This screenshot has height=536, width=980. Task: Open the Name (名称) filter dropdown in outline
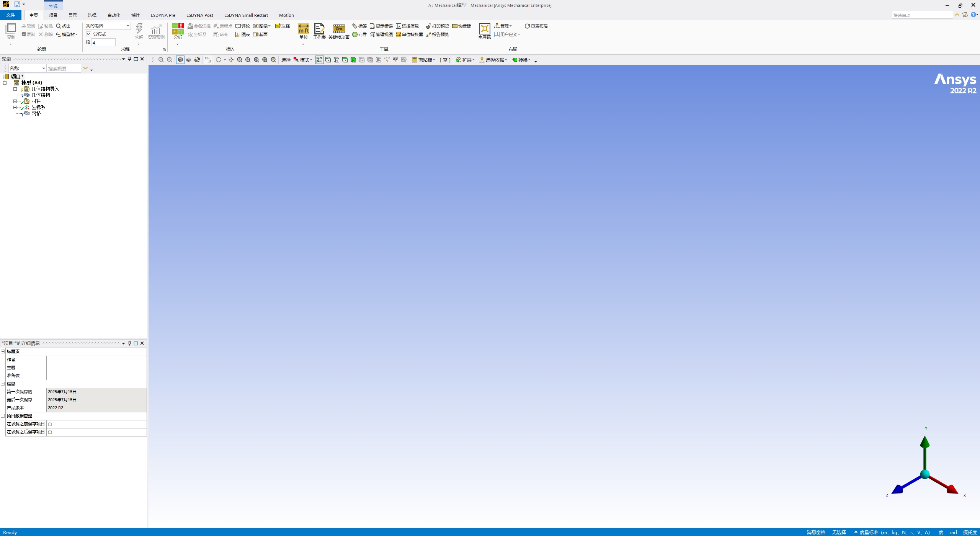[x=43, y=69]
